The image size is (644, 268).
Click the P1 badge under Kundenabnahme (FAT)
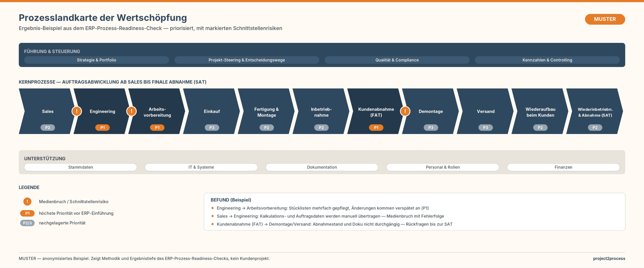tap(376, 128)
